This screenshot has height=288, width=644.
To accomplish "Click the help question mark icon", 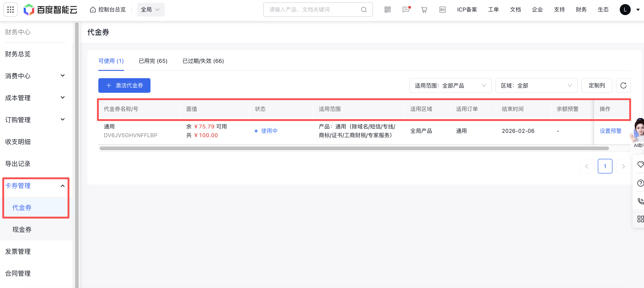I will (640, 183).
